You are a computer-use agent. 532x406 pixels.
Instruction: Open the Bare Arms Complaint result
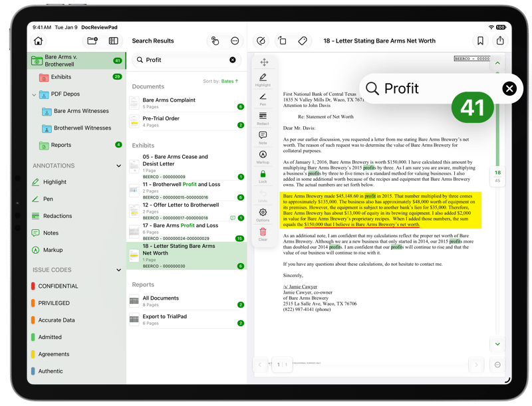pos(187,103)
